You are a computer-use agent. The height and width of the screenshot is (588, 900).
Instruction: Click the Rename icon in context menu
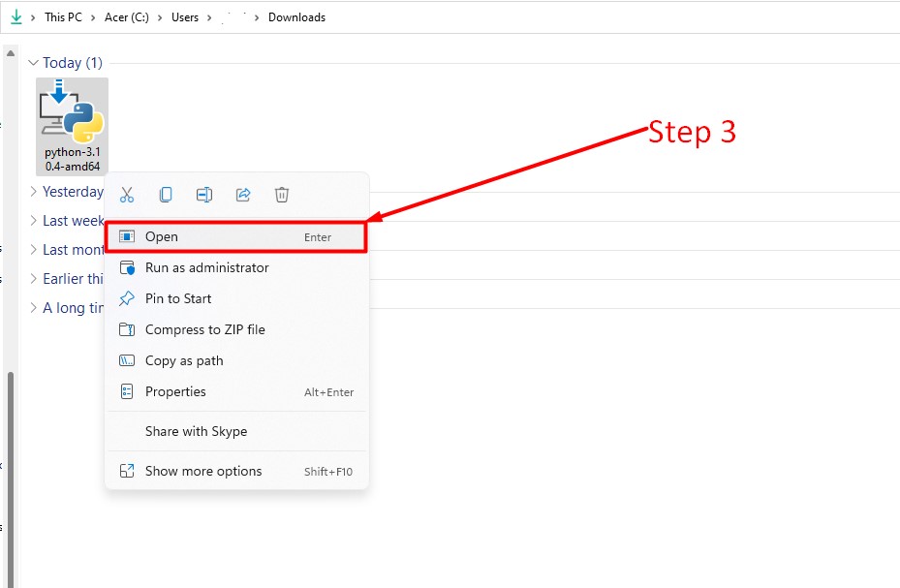[x=204, y=195]
